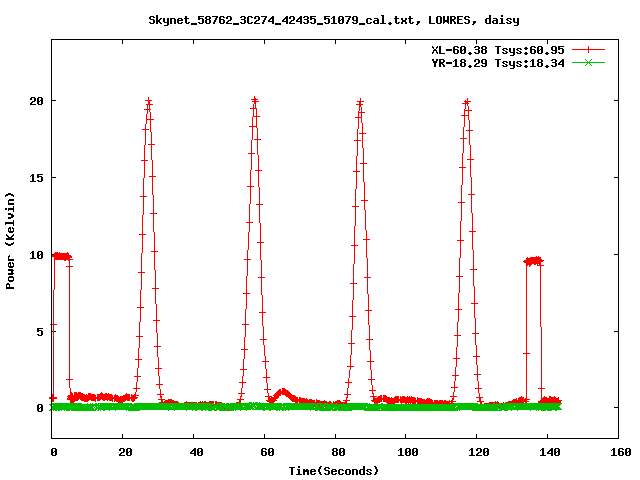Click the green line sample in the legend
This screenshot has height=480, width=640.
(588, 63)
